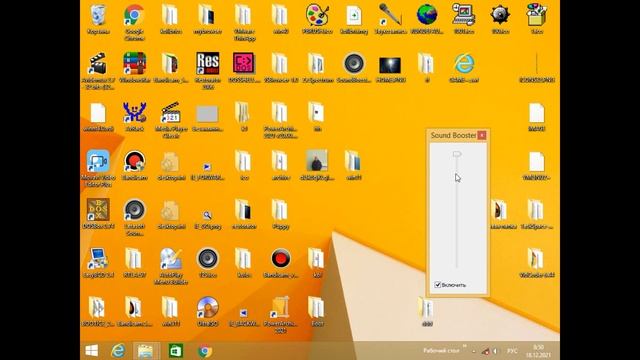Close the Sound Booster window
640x360 pixels.
[482, 135]
